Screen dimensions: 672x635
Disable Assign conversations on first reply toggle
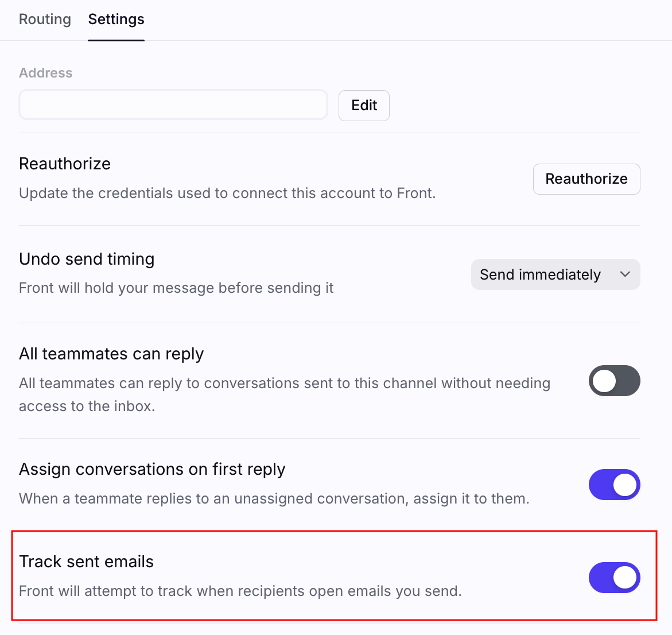click(614, 485)
